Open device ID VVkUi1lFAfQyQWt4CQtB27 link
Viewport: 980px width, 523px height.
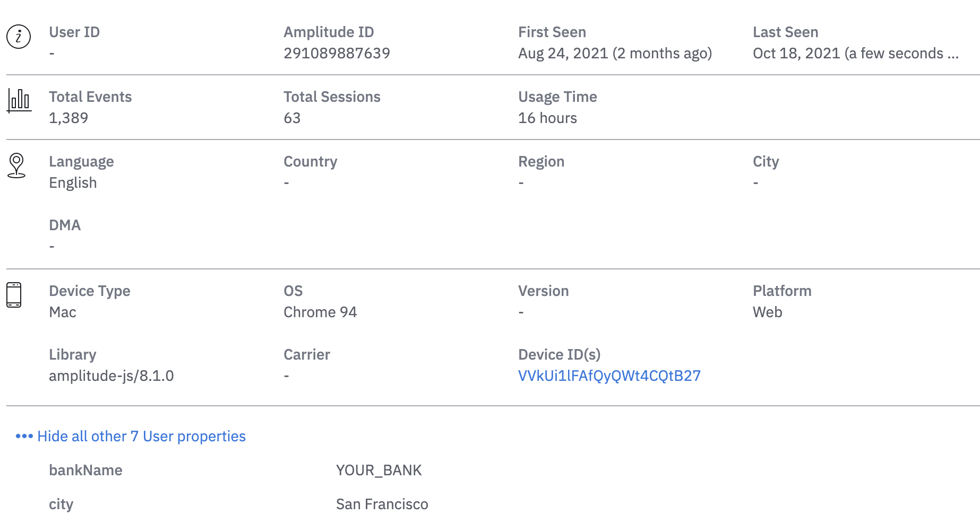pos(609,376)
